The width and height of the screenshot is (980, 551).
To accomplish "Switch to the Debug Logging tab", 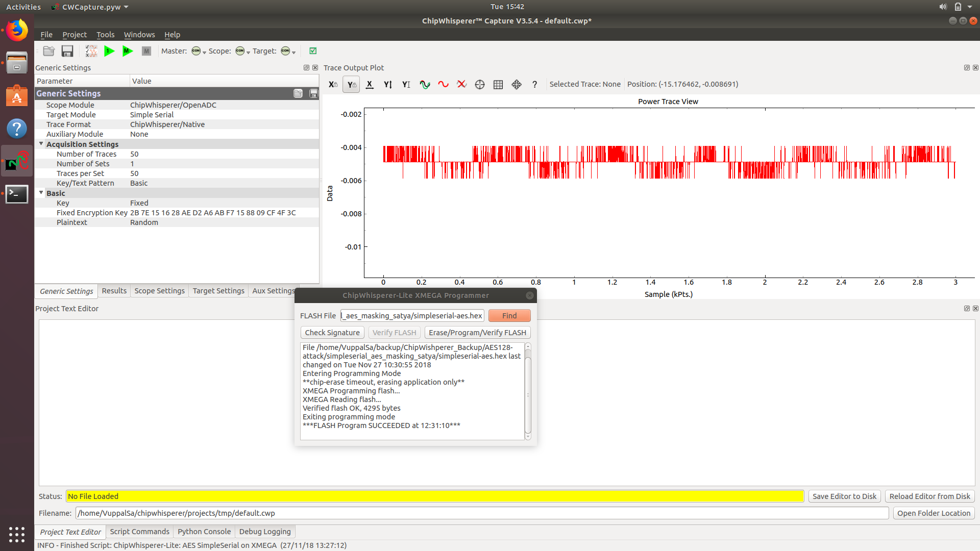I will tap(265, 532).
